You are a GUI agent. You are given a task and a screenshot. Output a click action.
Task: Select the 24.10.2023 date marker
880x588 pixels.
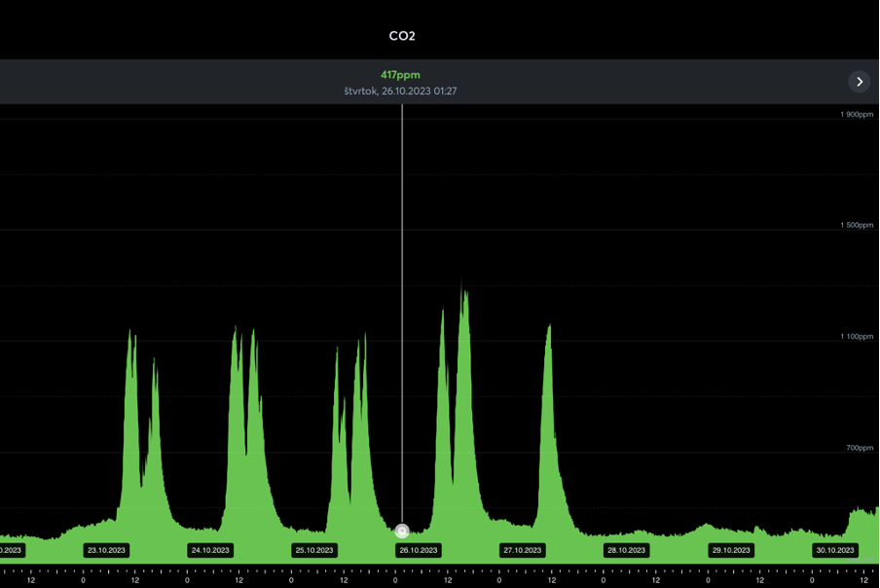210,550
